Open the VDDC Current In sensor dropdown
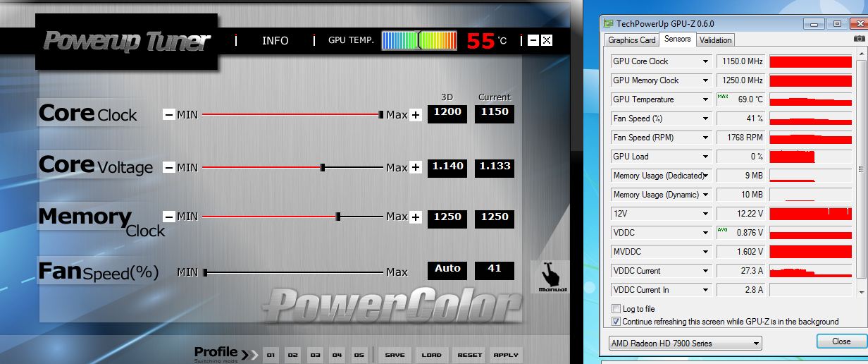The height and width of the screenshot is (364, 868). click(705, 290)
